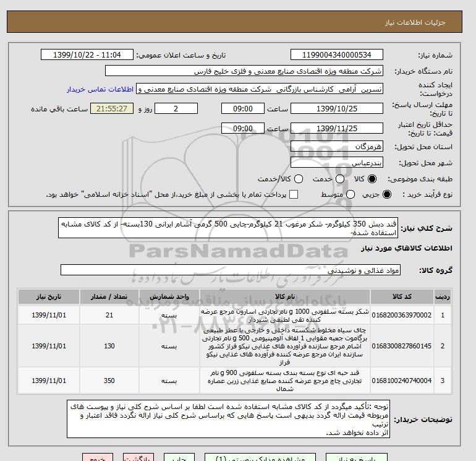Click quantity 21 in the table

click(109, 315)
